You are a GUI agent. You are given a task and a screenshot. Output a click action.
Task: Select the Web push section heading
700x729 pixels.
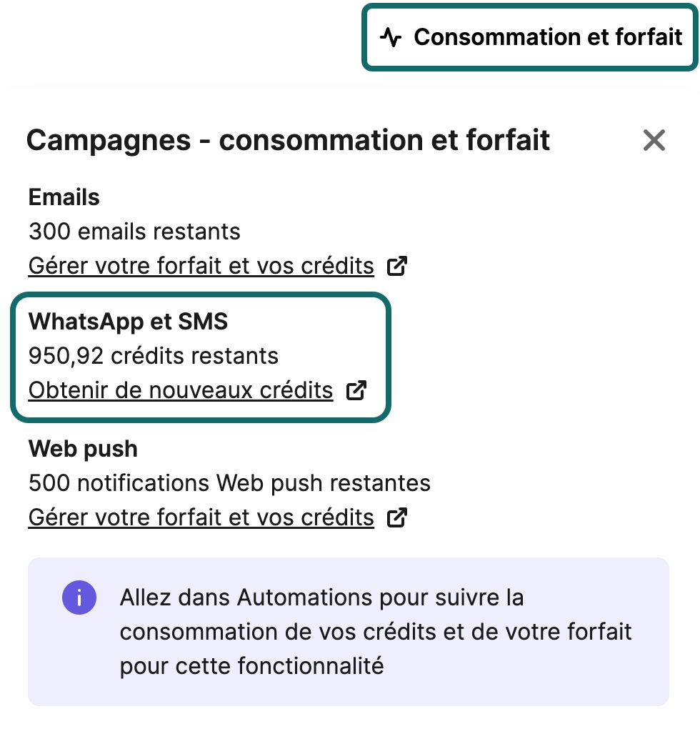(83, 448)
